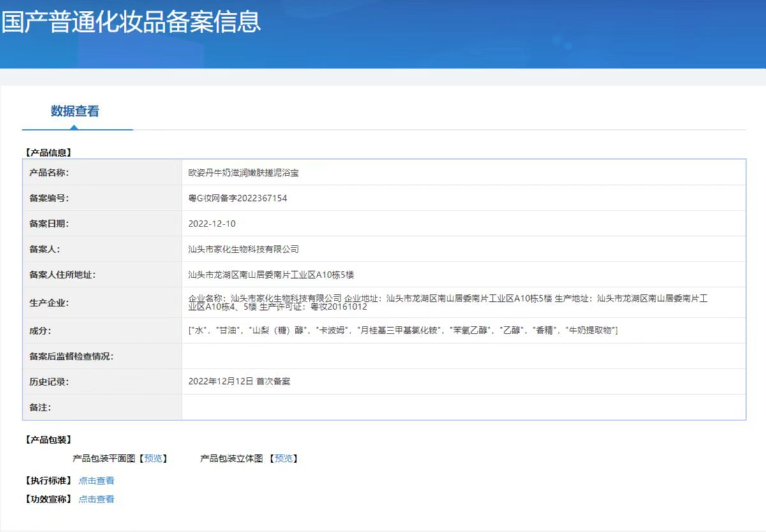Click the 产品包装立体图 label

pos(232,458)
